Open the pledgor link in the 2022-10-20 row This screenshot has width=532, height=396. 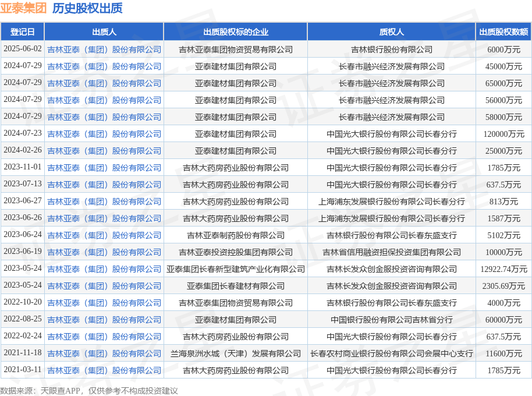tap(104, 303)
